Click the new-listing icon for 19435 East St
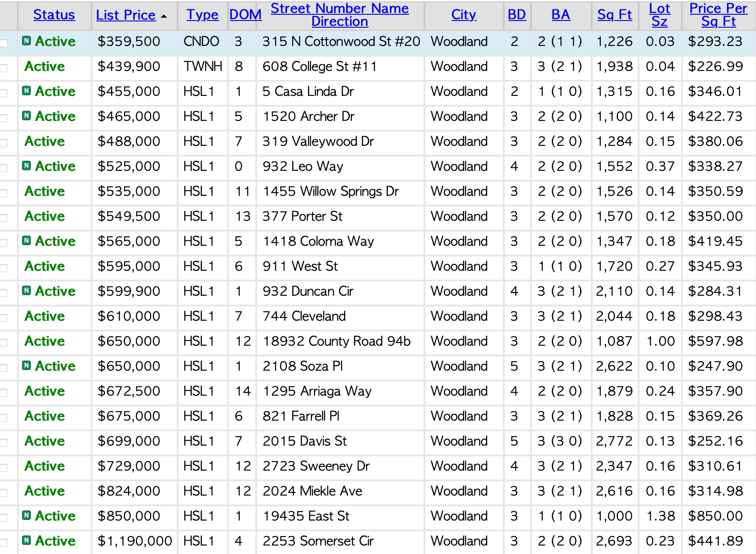 [27, 516]
